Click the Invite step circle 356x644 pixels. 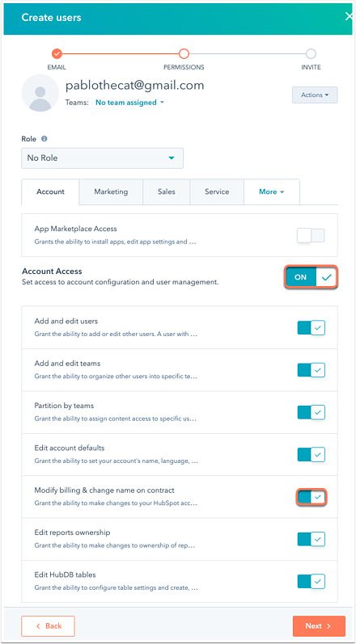click(x=311, y=53)
